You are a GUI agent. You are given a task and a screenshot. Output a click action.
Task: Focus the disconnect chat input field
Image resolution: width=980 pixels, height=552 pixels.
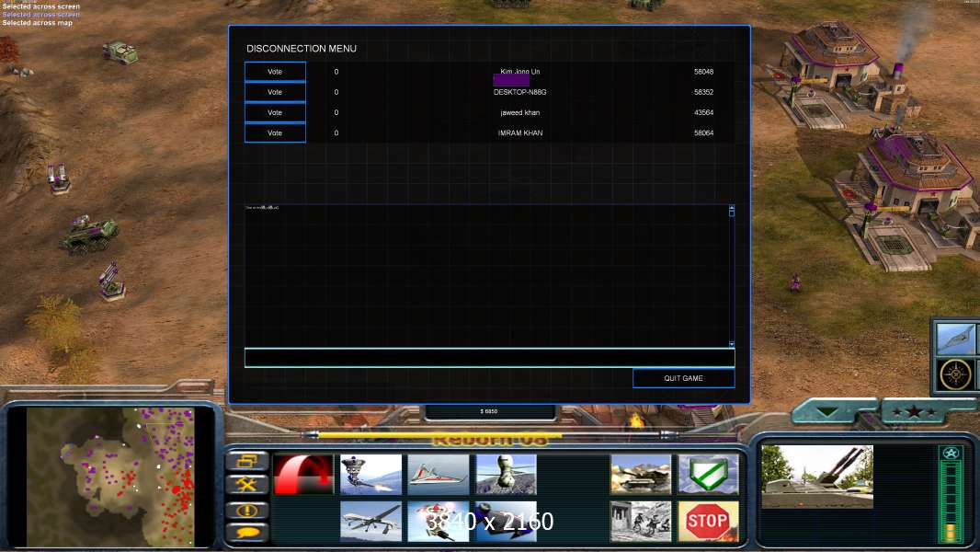[489, 358]
